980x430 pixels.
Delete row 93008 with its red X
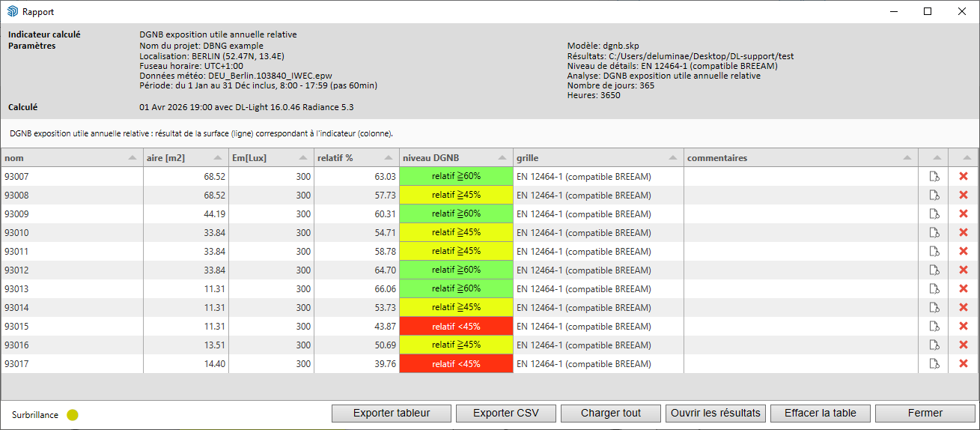tap(964, 196)
